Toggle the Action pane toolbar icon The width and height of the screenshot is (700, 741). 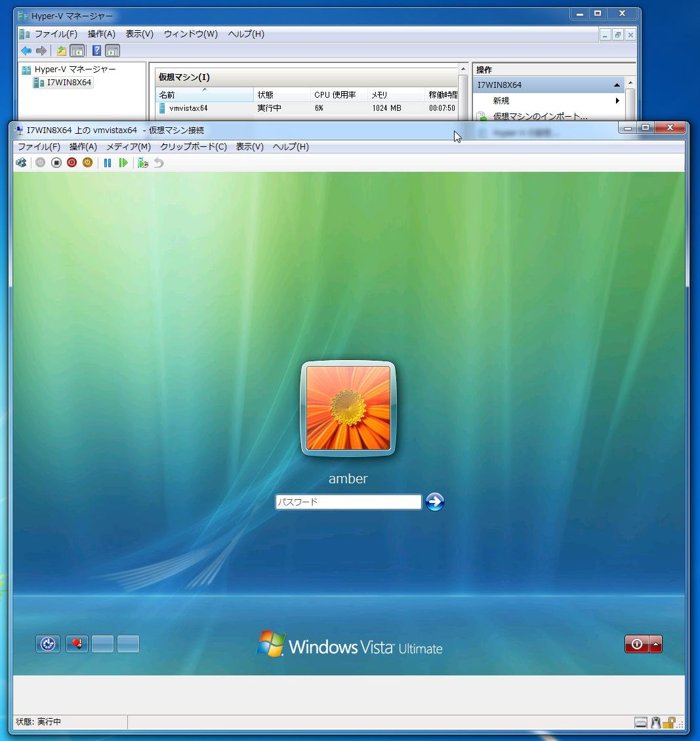(112, 50)
